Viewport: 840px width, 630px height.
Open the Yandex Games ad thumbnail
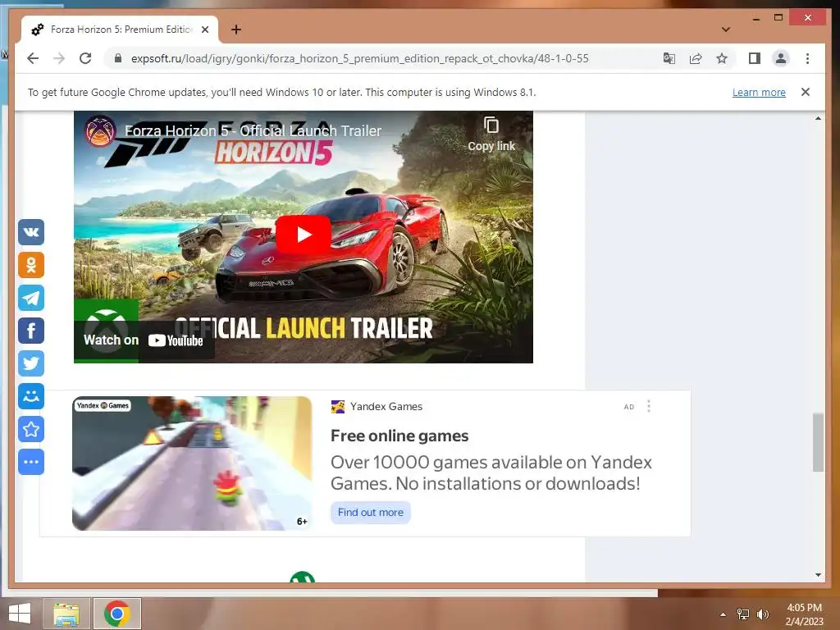click(192, 463)
